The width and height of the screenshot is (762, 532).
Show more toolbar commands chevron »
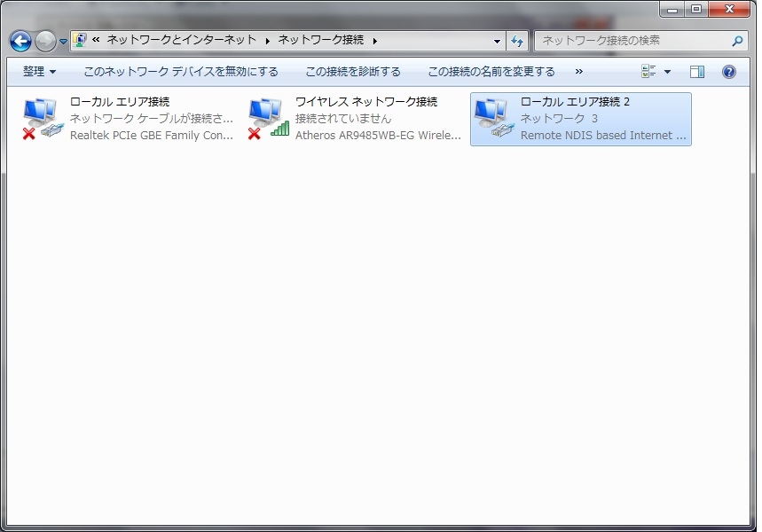click(x=578, y=72)
